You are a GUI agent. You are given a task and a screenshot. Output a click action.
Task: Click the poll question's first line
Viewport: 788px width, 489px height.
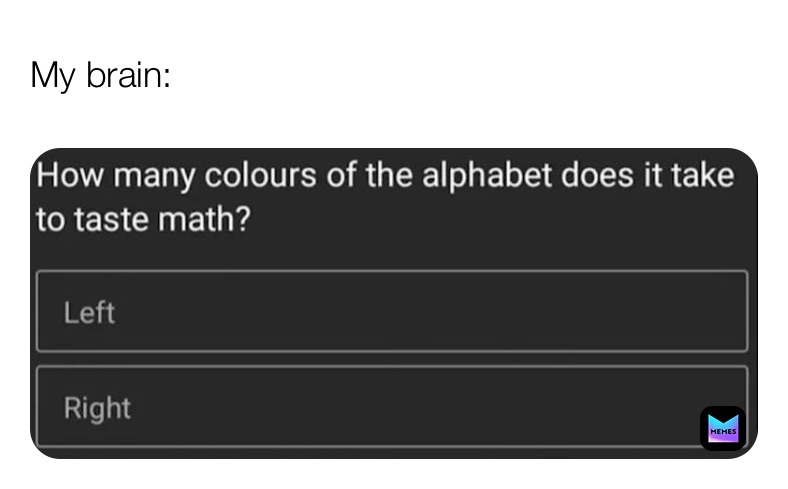point(385,177)
